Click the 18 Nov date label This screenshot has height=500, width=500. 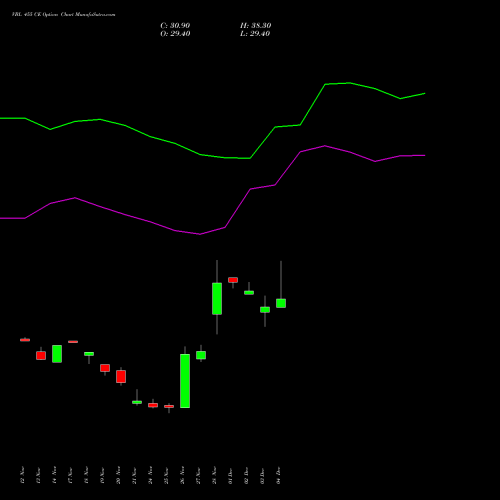(x=86, y=475)
